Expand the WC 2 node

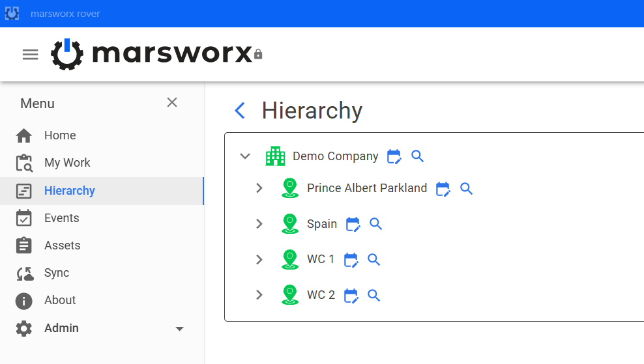259,294
